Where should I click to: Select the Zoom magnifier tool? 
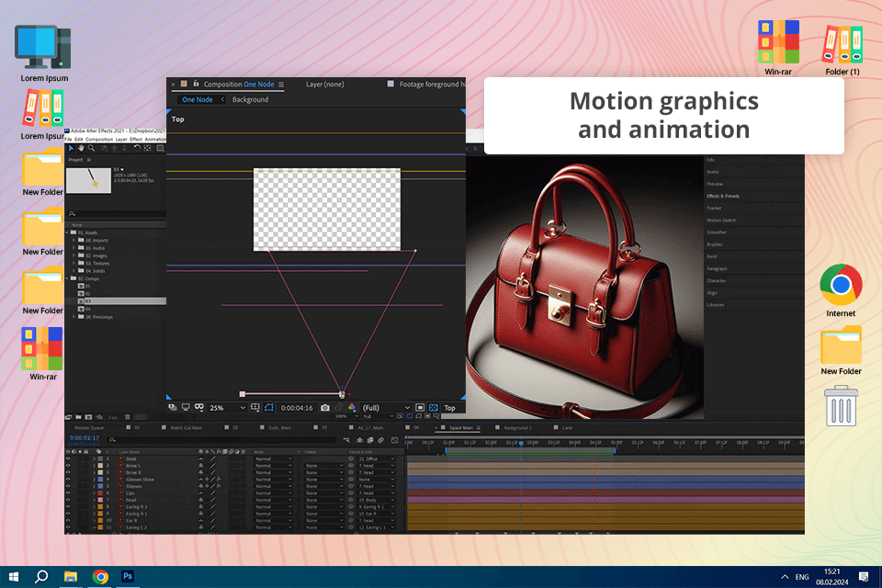click(x=91, y=148)
